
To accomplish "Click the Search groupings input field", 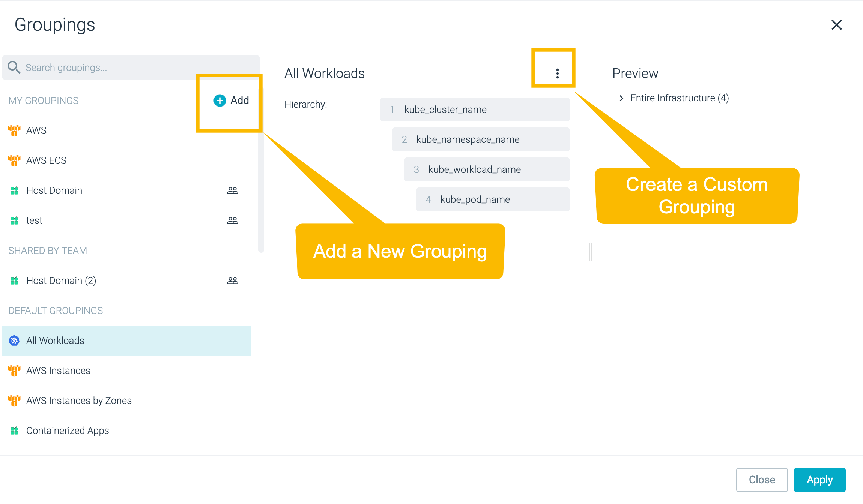I will coord(131,67).
